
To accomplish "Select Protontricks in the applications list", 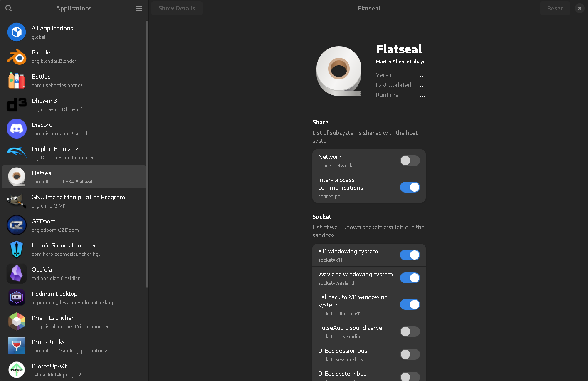I will pyautogui.click(x=74, y=346).
